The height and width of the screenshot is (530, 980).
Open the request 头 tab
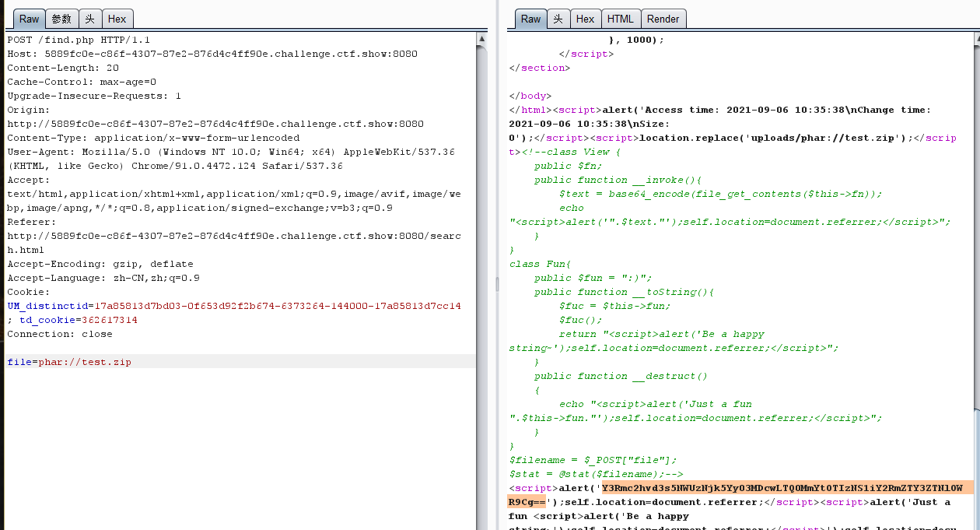click(90, 19)
